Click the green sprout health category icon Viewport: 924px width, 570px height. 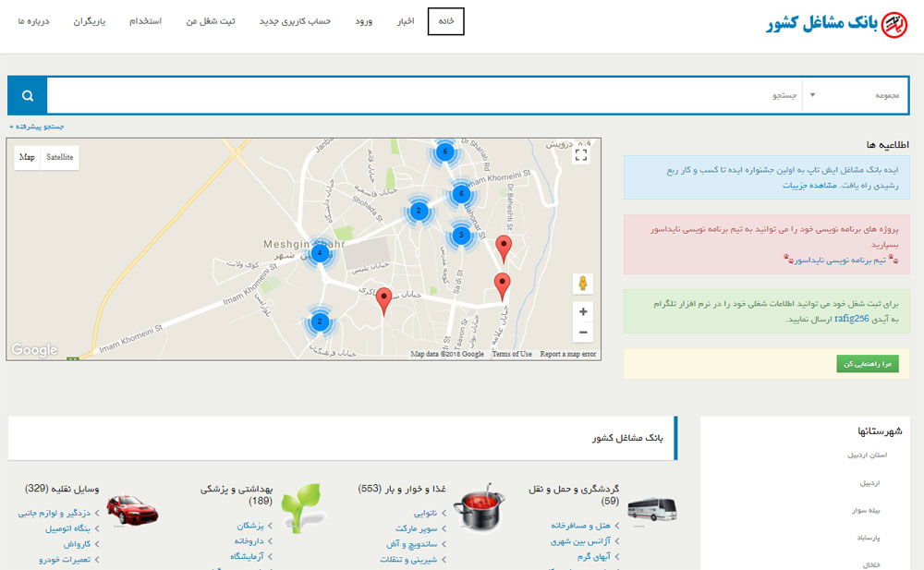coord(301,505)
